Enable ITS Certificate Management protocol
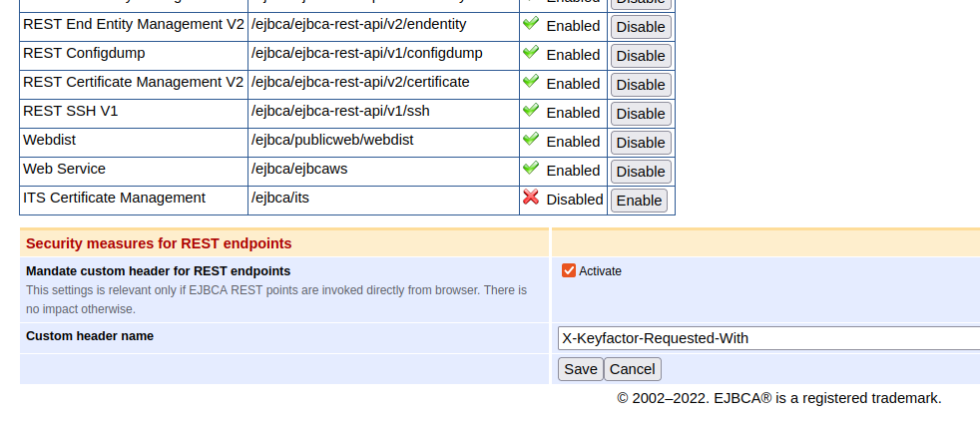The height and width of the screenshot is (425, 980). tap(639, 201)
